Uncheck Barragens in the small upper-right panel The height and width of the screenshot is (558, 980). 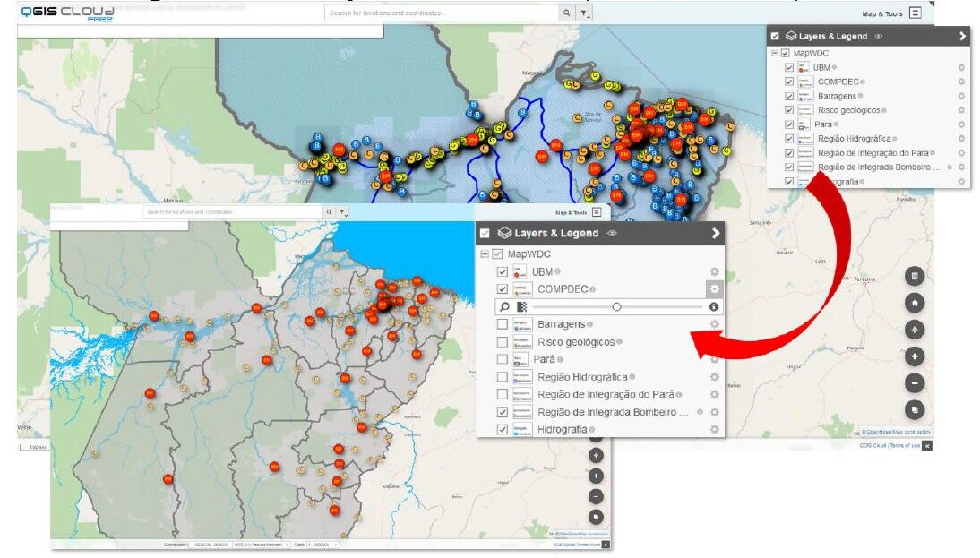[x=789, y=96]
